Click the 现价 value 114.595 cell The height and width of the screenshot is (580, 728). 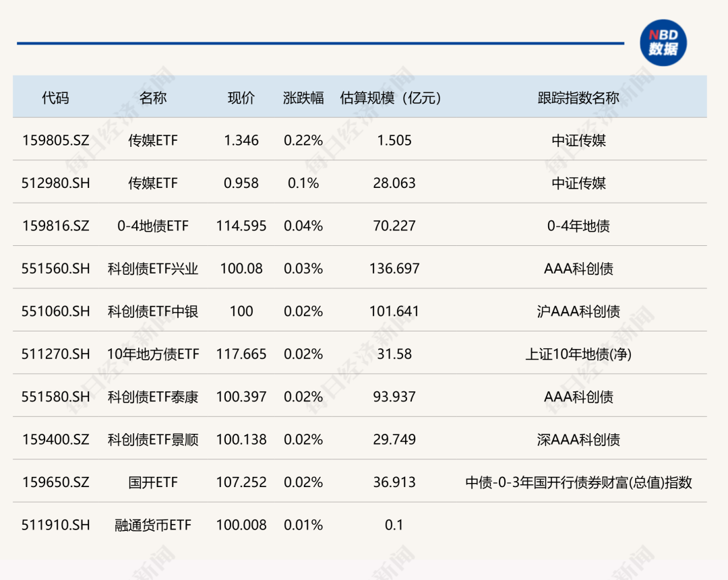241,226
